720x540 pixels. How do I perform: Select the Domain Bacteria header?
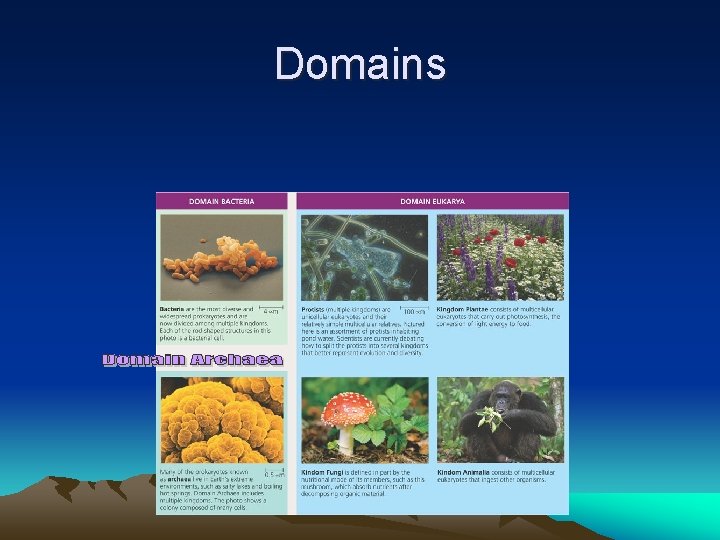pos(222,201)
